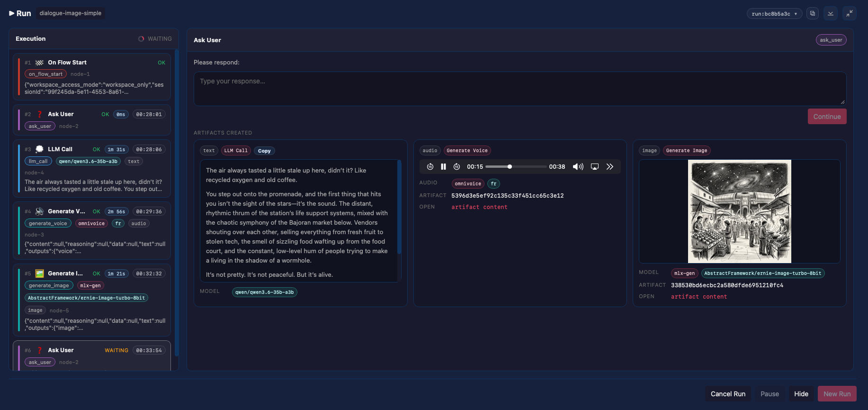Click the fr language tag in audio card
Viewport: 868px width, 410px height.
point(493,184)
